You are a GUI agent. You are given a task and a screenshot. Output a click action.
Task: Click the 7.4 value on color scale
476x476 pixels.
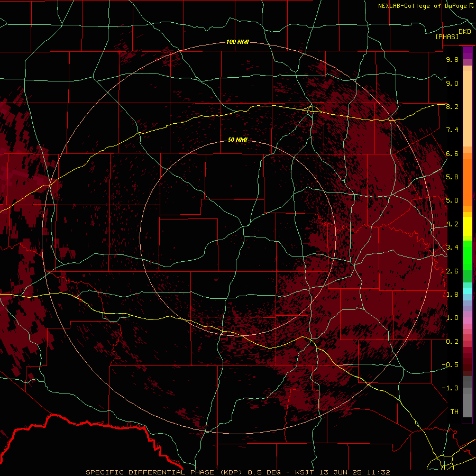tap(452, 130)
